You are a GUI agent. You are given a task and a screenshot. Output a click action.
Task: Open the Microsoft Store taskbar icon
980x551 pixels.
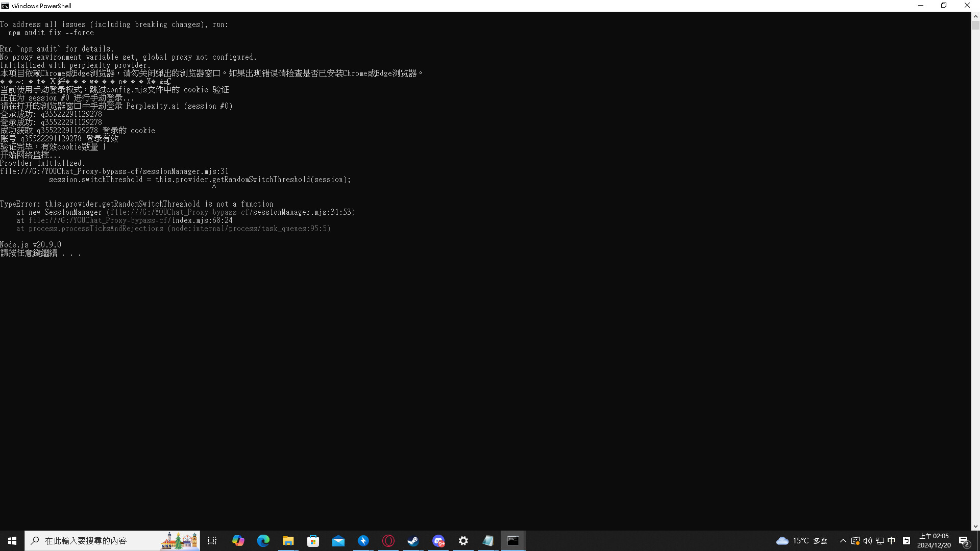click(313, 541)
